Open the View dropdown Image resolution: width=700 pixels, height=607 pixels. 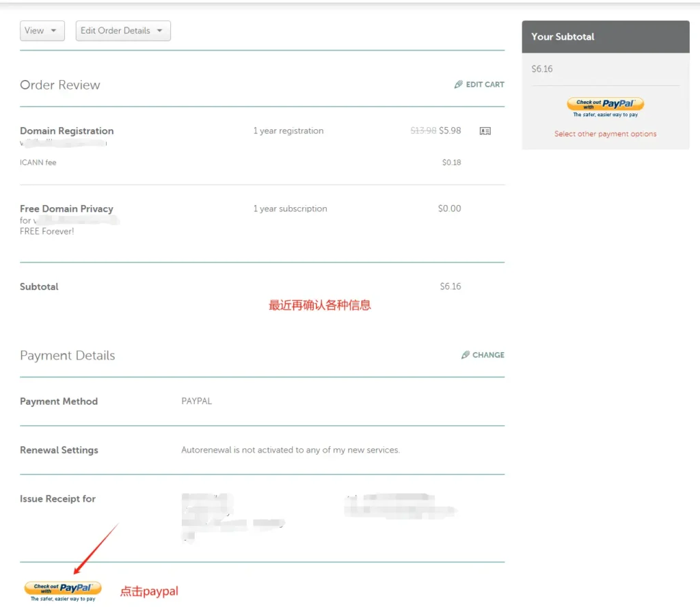42,30
